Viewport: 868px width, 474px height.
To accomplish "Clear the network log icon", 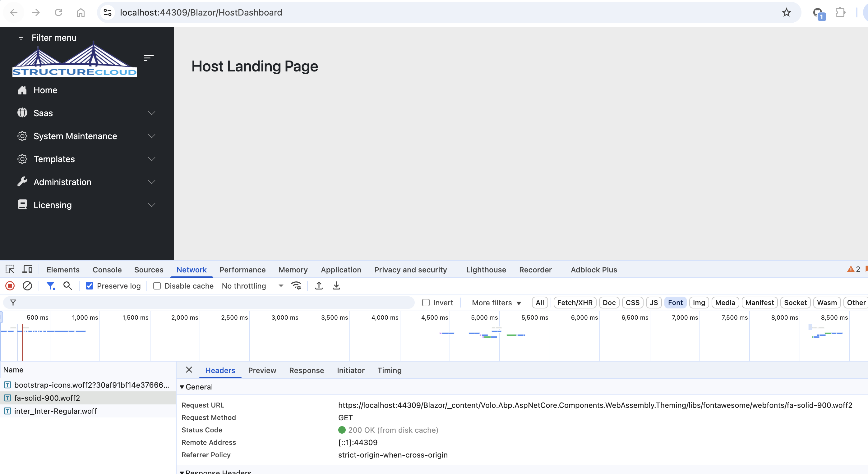I will click(27, 286).
